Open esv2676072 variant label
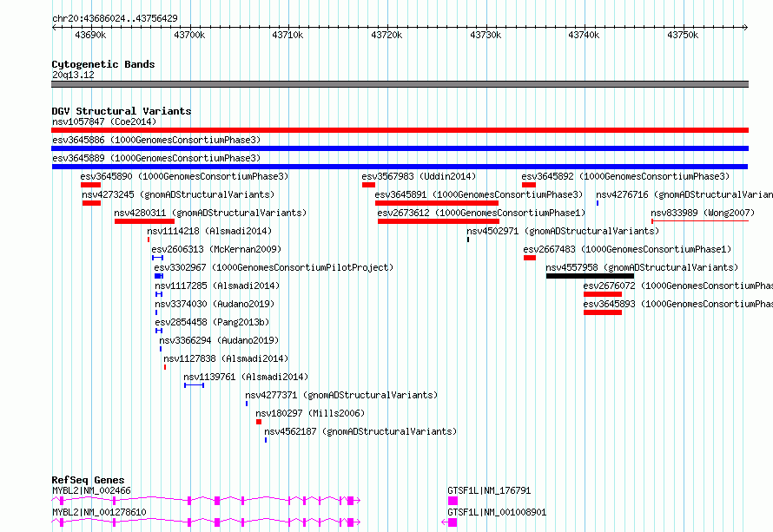 pos(677,286)
